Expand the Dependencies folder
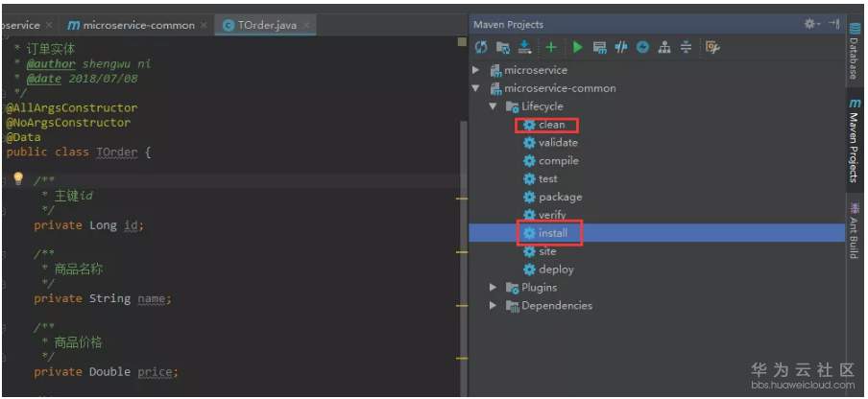The height and width of the screenshot is (399, 868). (x=494, y=306)
